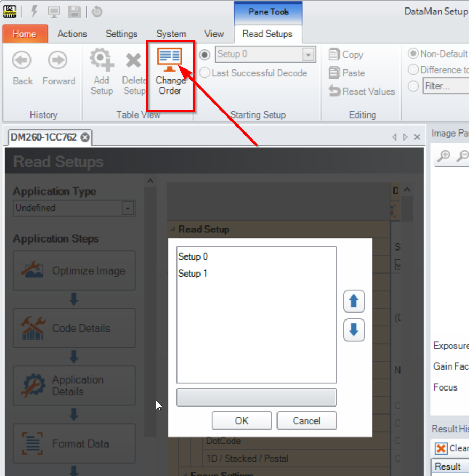The width and height of the screenshot is (469, 476).
Task: Collapse the Read Setup section expander
Action: coord(173,229)
